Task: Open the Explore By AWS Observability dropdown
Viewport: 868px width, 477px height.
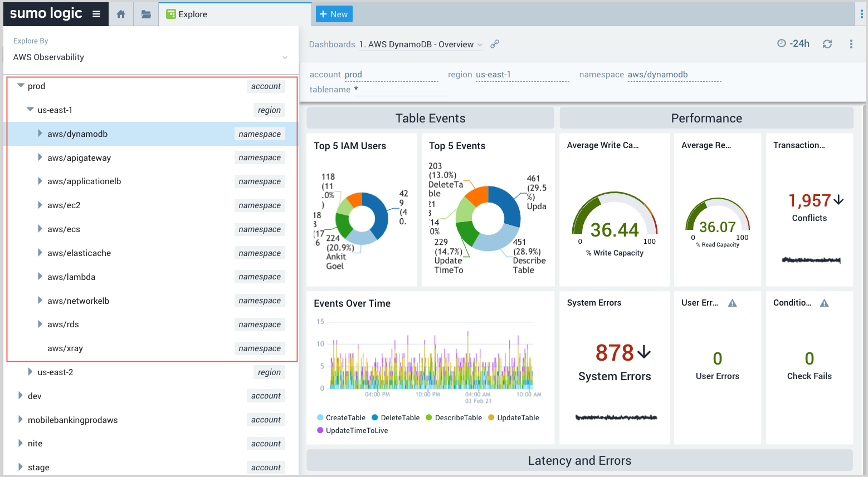Action: pyautogui.click(x=150, y=57)
